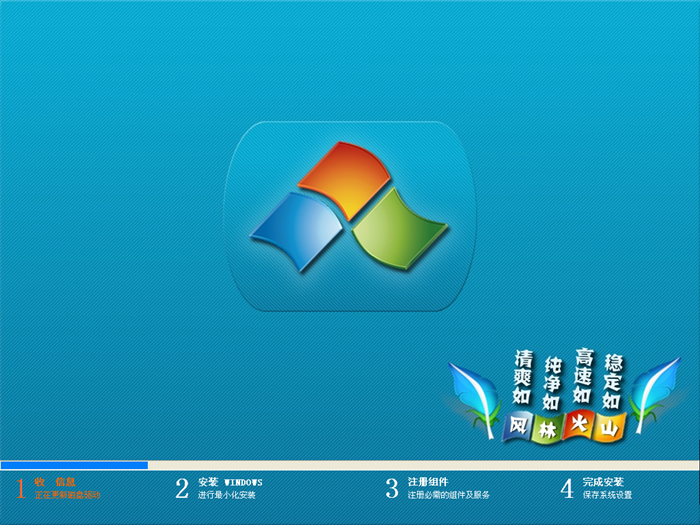Viewport: 700px width, 525px height.
Task: Click the step number 2
Action: point(182,488)
